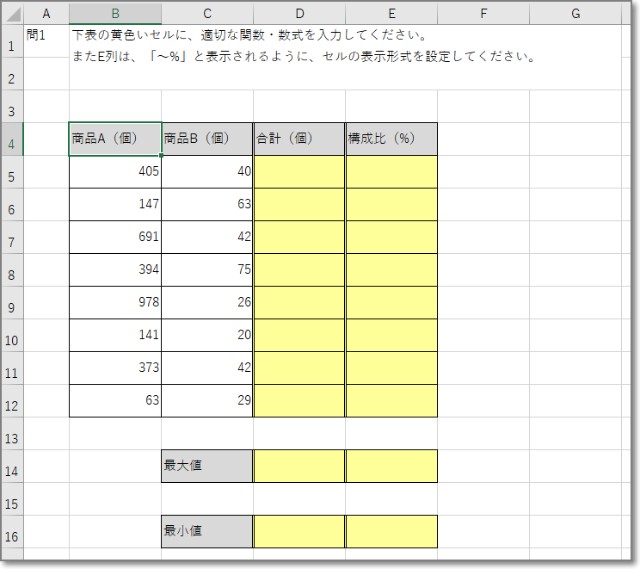Select yellow cell D5 for the total
Screen dimensions: 640x569
299,172
